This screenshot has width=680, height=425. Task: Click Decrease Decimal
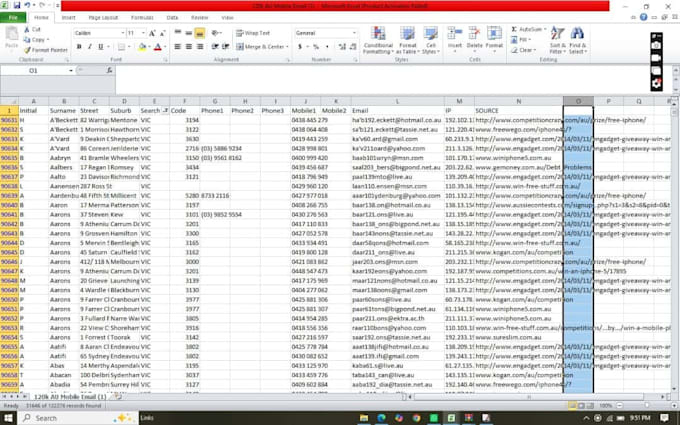(x=353, y=46)
